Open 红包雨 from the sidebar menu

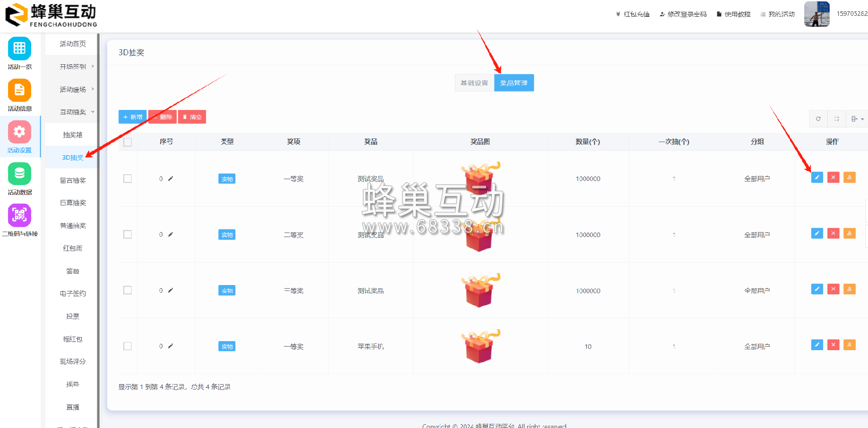coord(72,248)
